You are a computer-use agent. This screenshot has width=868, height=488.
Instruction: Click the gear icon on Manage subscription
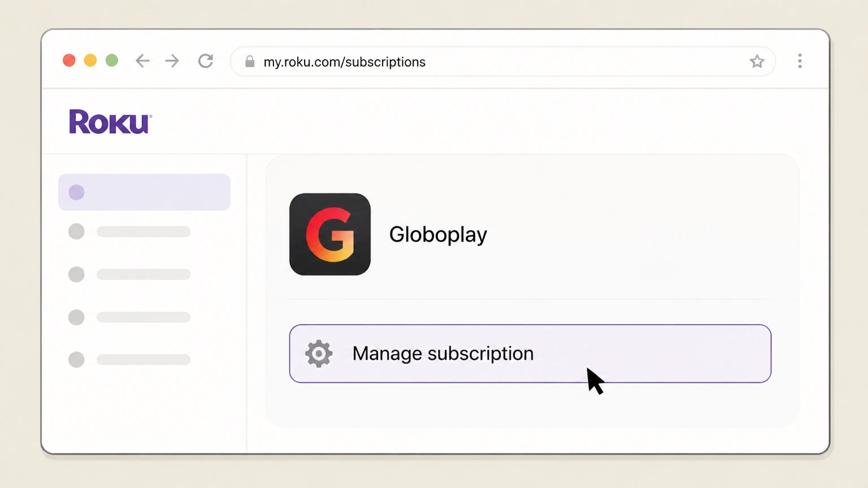pos(319,354)
